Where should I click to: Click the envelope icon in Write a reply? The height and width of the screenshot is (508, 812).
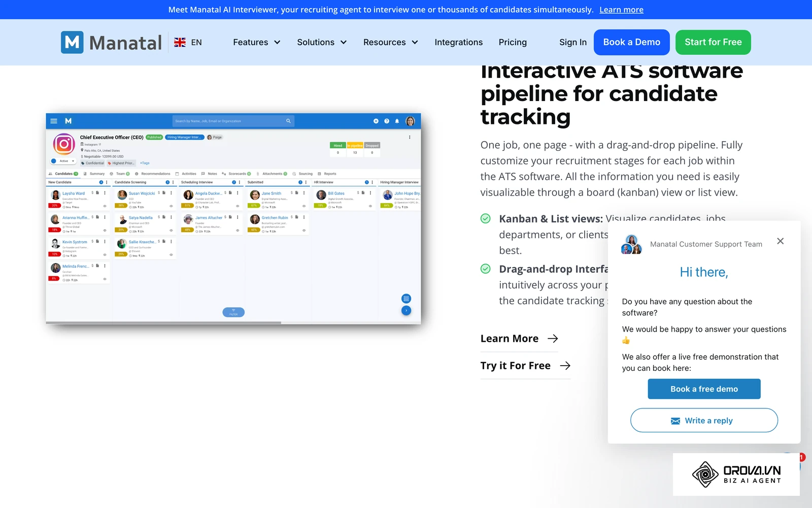(675, 421)
